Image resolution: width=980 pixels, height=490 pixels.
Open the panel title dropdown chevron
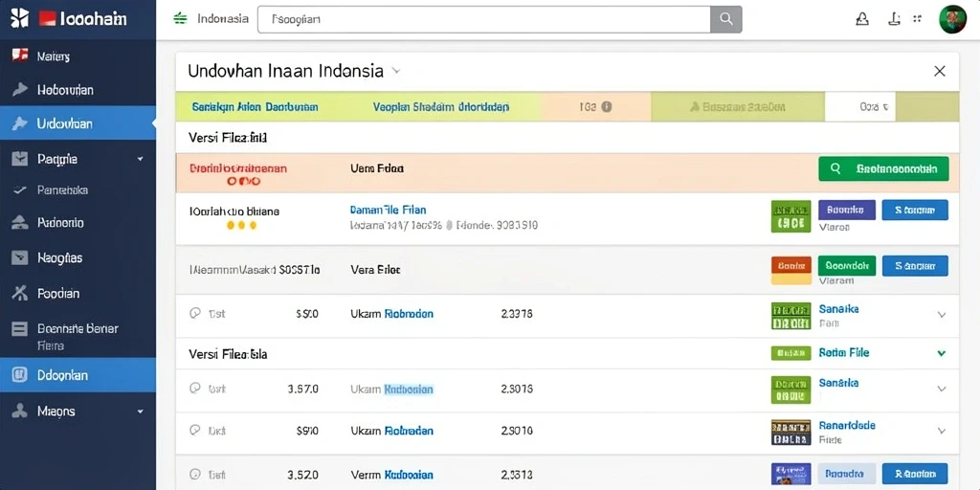(395, 71)
